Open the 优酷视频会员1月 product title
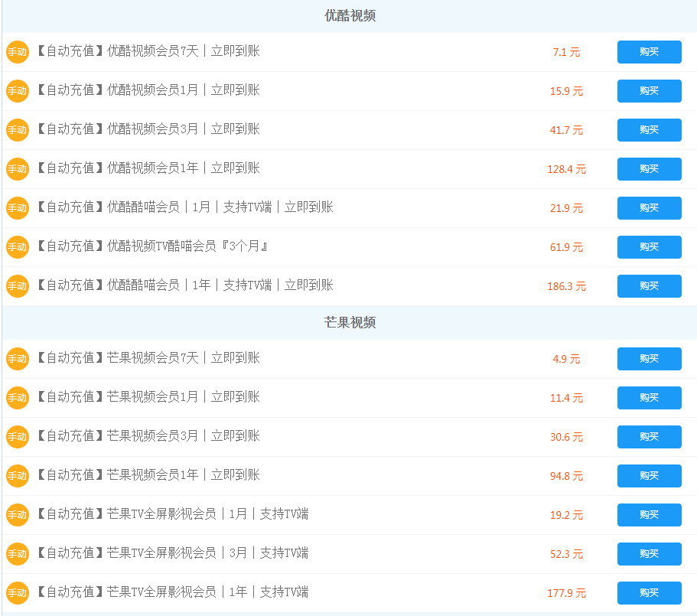 [x=148, y=90]
